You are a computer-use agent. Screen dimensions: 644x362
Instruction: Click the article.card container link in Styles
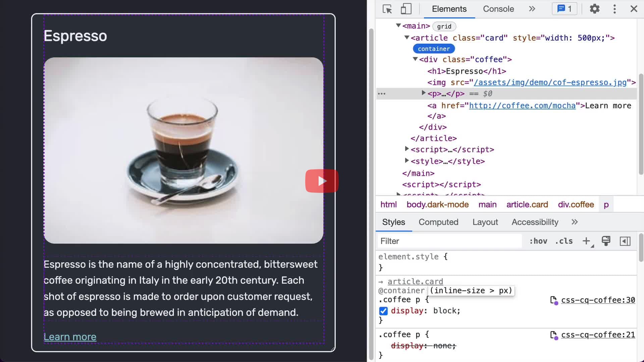point(415,282)
